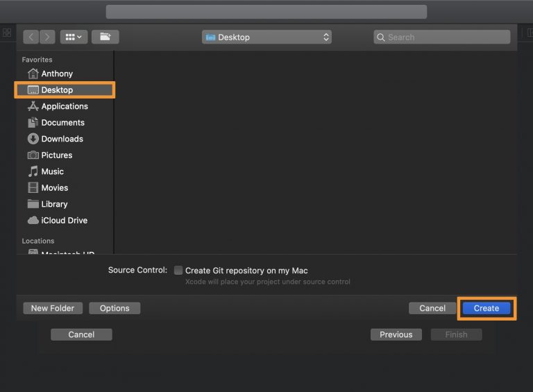
Task: Click the Movies film strip icon
Action: [33, 187]
